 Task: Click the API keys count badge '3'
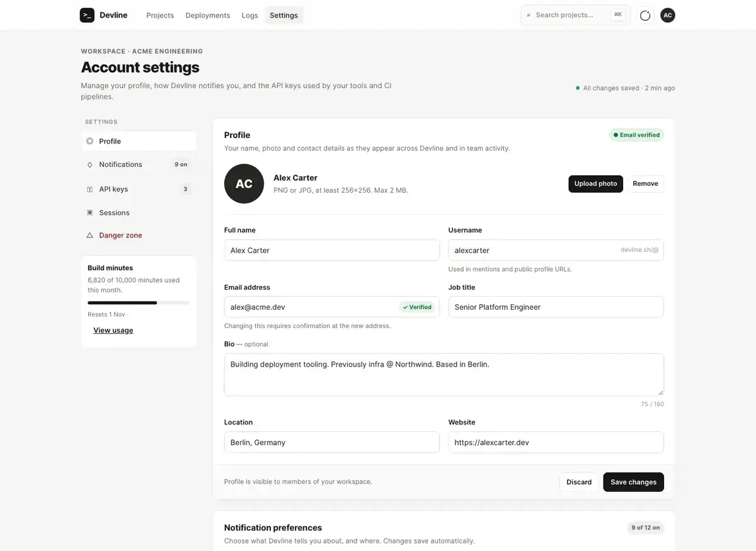pos(185,189)
